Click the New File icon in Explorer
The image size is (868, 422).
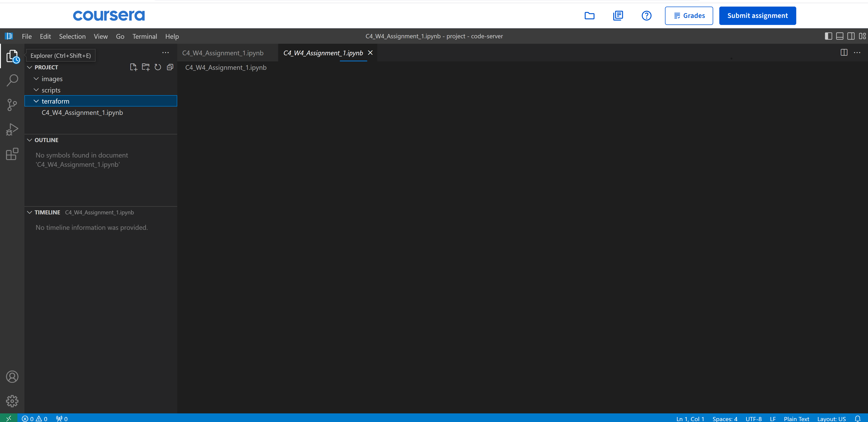tap(134, 67)
